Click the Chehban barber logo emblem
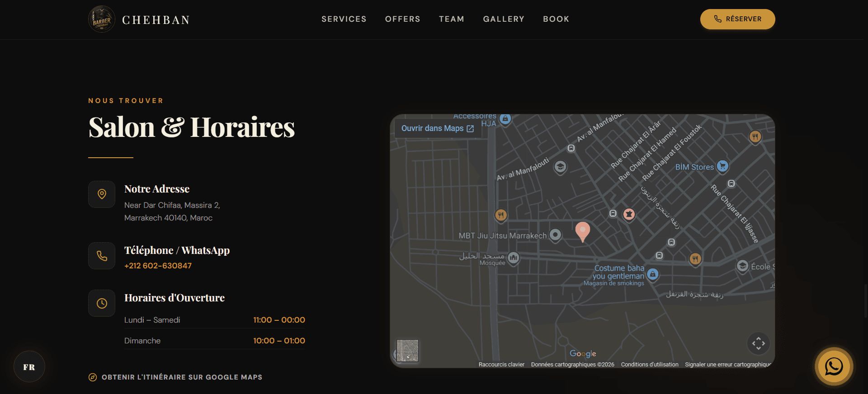The image size is (868, 394). pyautogui.click(x=102, y=19)
